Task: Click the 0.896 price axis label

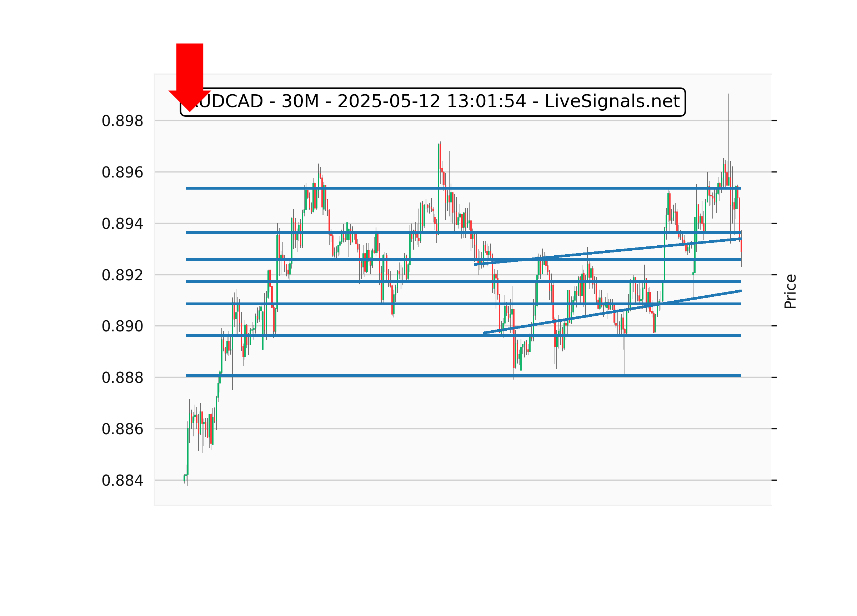Action: coord(122,173)
